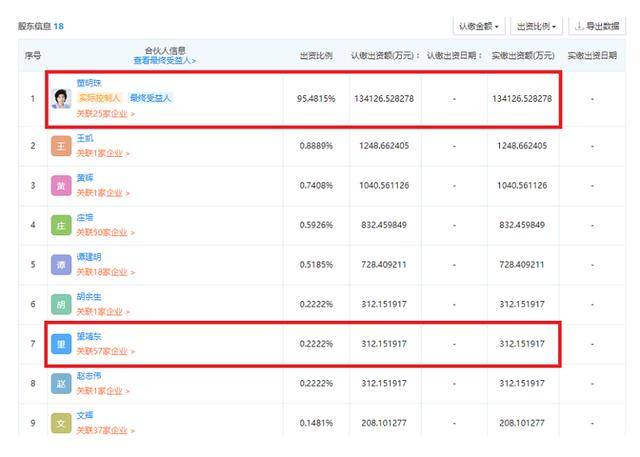Expand 关联18家企业 under 谭建明
This screenshot has width=640, height=457.
pos(105,272)
